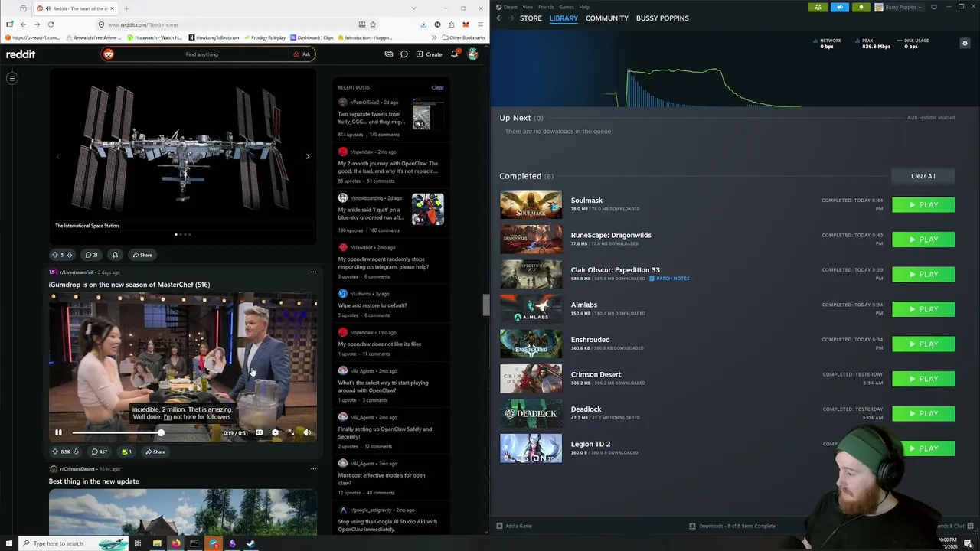Click Add a Game in Steam
The height and width of the screenshot is (551, 980).
pos(514,526)
